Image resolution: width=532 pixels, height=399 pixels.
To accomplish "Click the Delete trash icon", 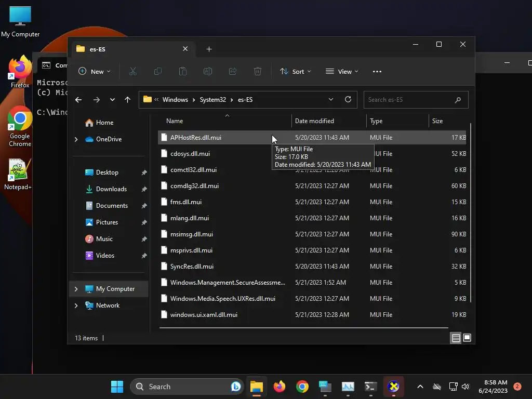I will [x=258, y=71].
